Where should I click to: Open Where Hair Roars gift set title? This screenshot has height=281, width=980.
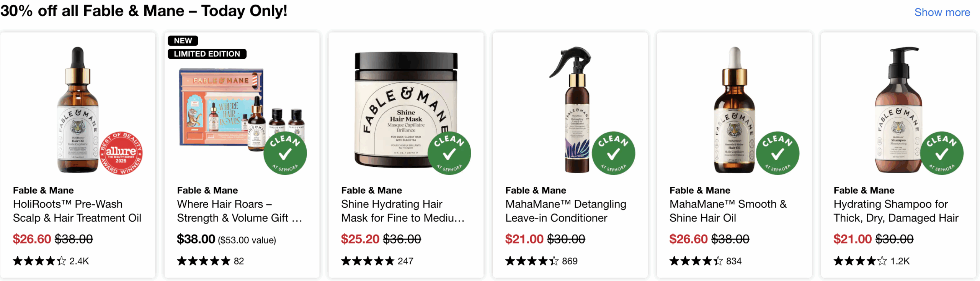click(240, 211)
